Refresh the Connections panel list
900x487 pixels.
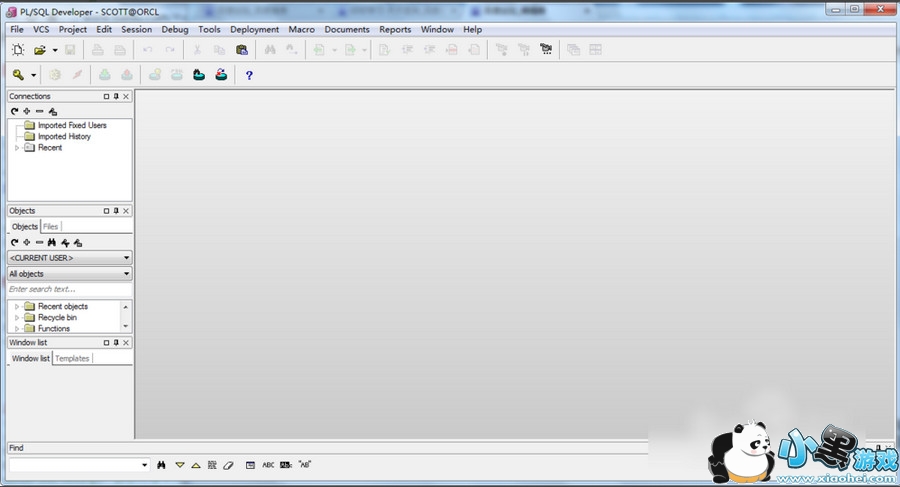(14, 111)
